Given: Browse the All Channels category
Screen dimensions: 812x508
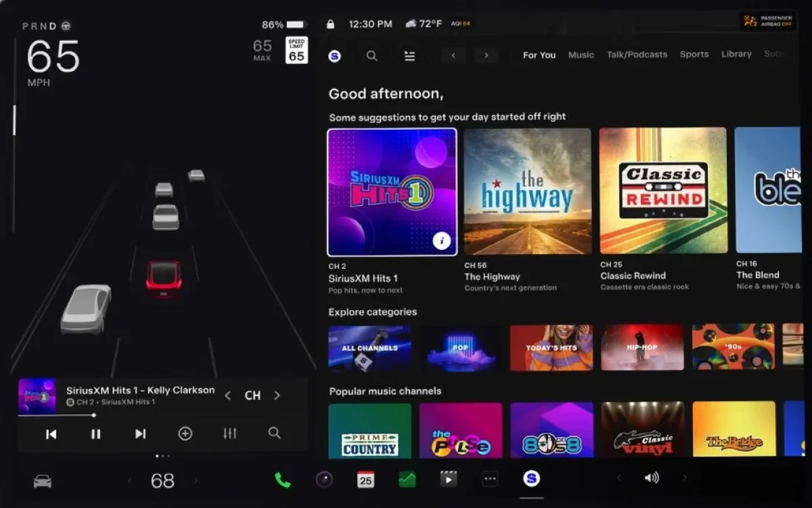Looking at the screenshot, I should coord(369,348).
